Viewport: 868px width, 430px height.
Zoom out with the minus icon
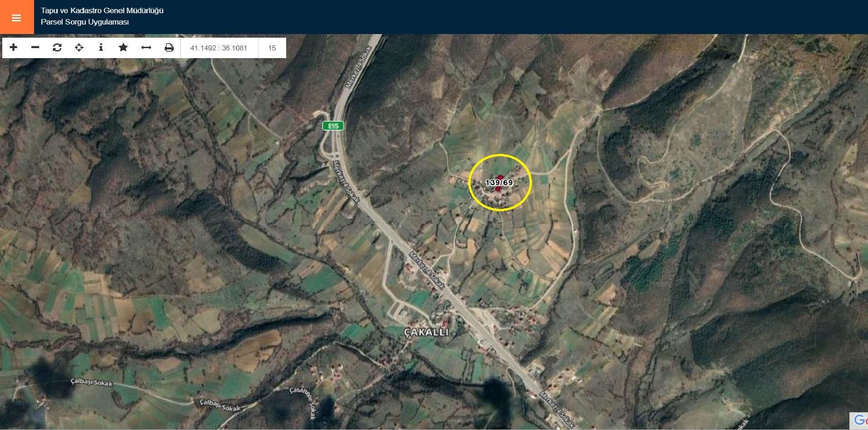tap(35, 48)
